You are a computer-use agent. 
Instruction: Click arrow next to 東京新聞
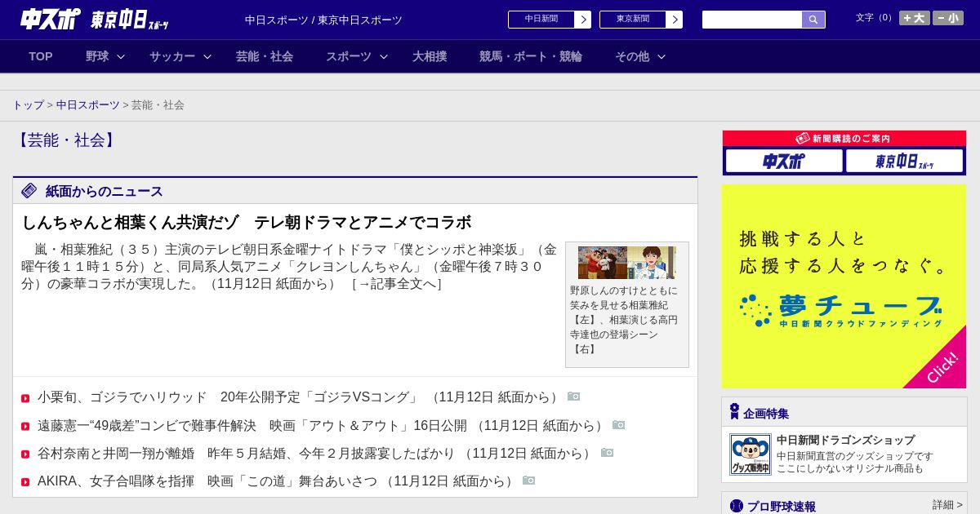pyautogui.click(x=675, y=20)
